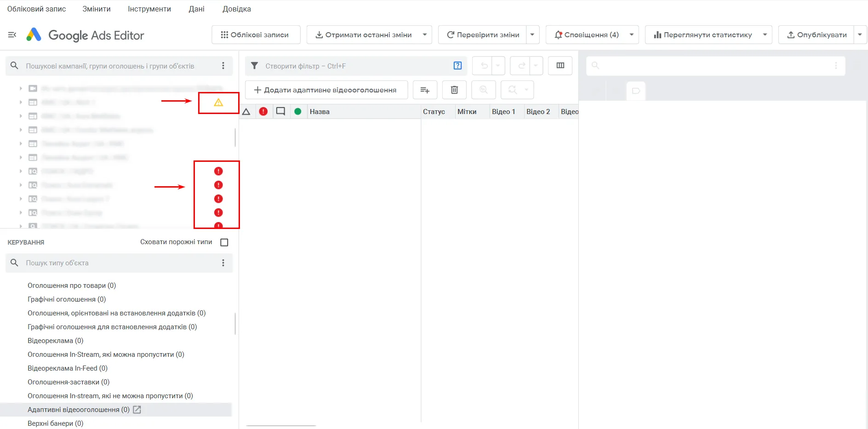Open dropdown arrow next to Перевірити зміни
The height and width of the screenshot is (429, 868).
pyautogui.click(x=532, y=35)
